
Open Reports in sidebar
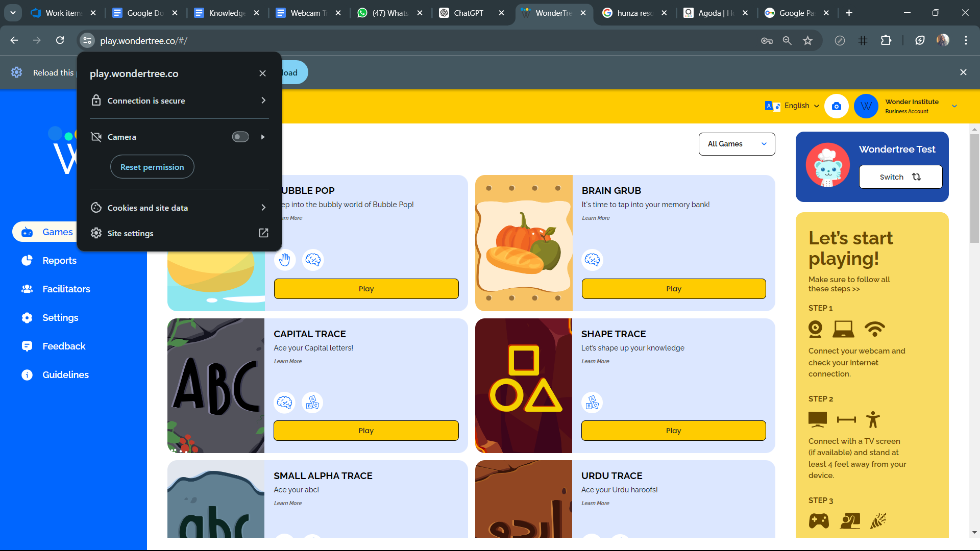click(49, 261)
